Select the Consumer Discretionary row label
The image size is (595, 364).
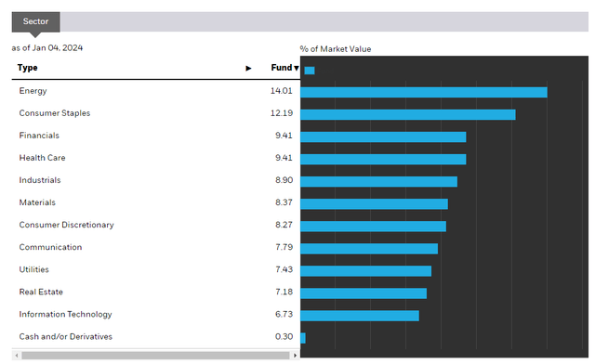click(66, 225)
